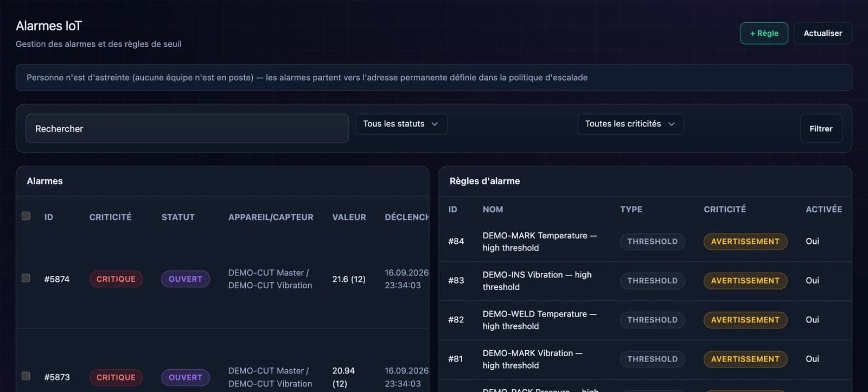The image size is (868, 392).
Task: Click the AVERTISSEMENT badge of rule #81
Action: [x=745, y=359]
